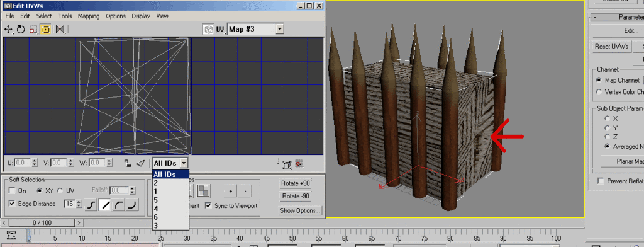Choose material ID 3 from list
644x247 pixels.
[x=170, y=226]
